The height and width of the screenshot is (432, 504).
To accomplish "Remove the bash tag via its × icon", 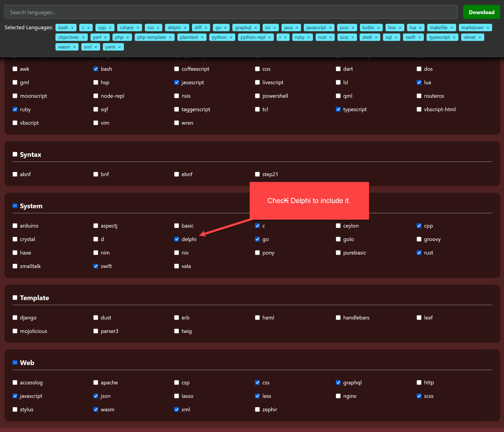I will click(x=72, y=28).
